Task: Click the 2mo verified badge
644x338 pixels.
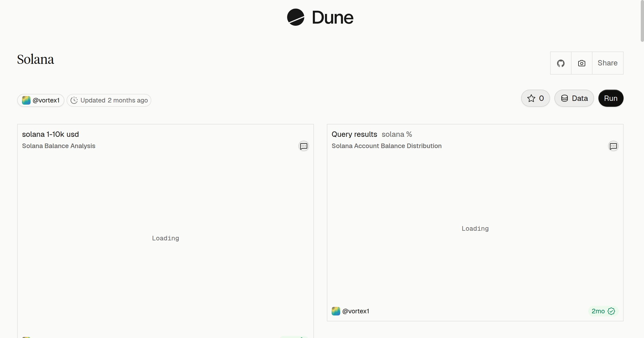Action: (x=603, y=311)
